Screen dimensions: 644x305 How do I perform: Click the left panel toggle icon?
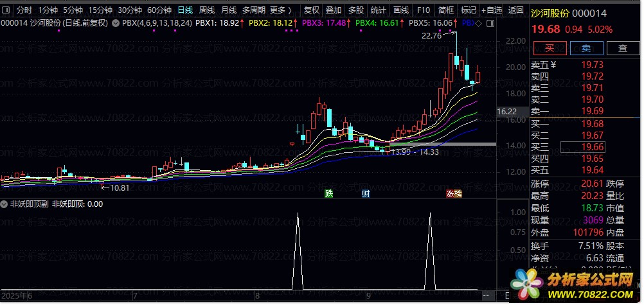6,10
